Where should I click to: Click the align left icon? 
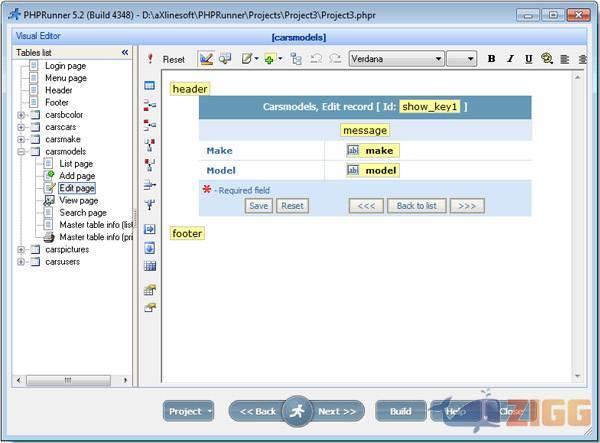pyautogui.click(x=565, y=59)
